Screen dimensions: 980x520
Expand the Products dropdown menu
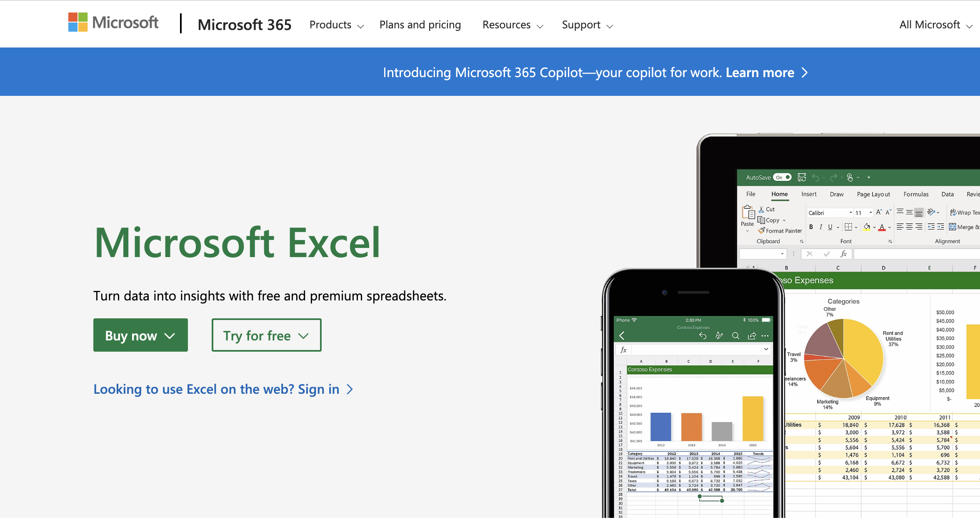[336, 25]
